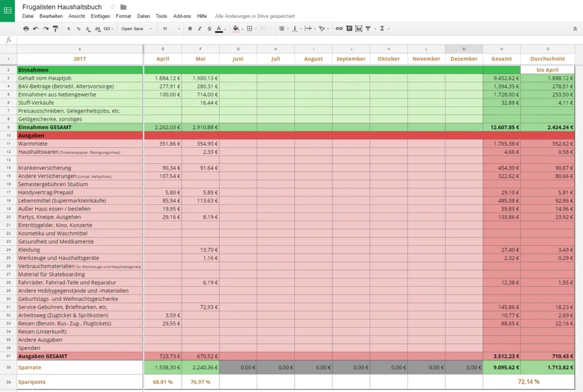583x392 pixels.
Task: Activate the Paint format tool
Action: point(56,28)
